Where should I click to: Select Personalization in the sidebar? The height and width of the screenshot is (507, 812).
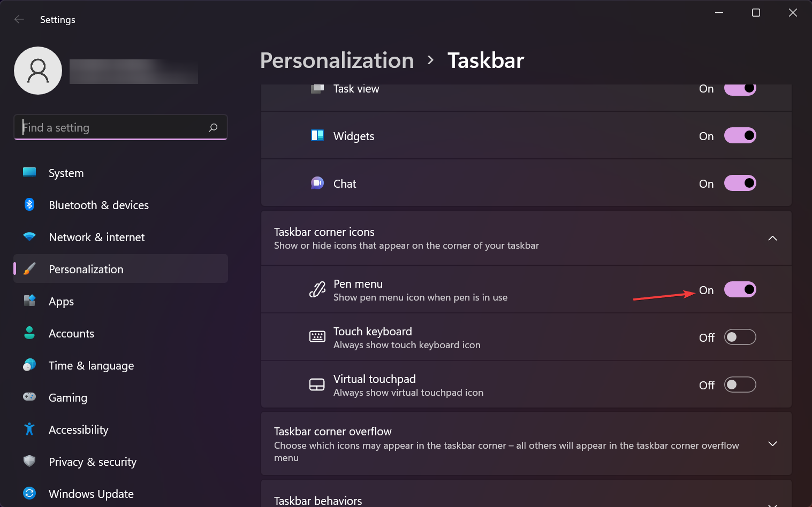coord(86,268)
